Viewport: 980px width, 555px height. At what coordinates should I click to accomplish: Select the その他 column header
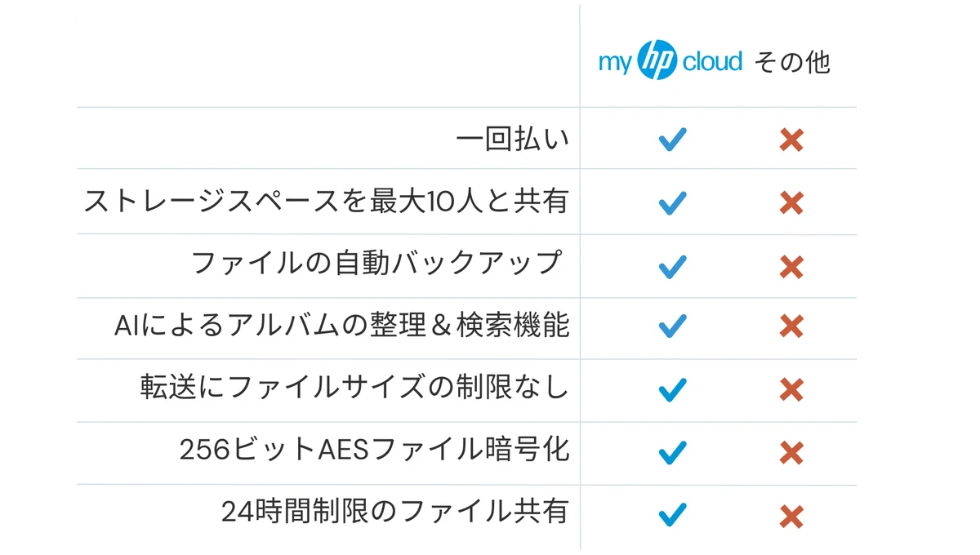(x=792, y=62)
